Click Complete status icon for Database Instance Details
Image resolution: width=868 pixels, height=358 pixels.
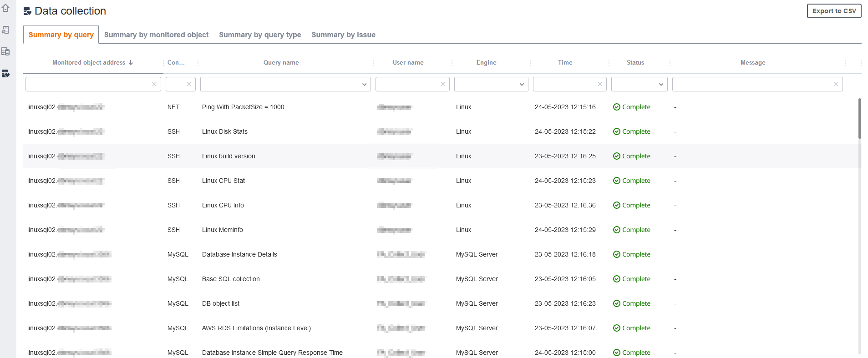pos(617,254)
